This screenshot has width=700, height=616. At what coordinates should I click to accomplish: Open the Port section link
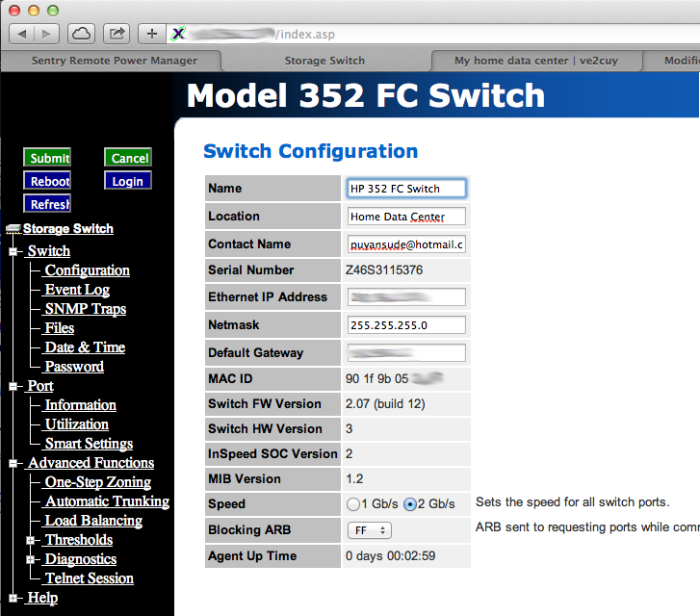click(x=40, y=386)
